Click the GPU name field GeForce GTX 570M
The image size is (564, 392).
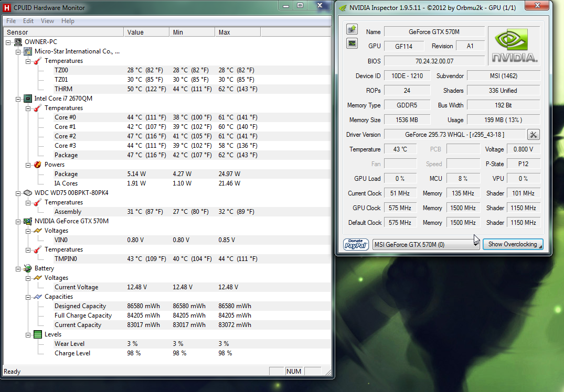(434, 31)
